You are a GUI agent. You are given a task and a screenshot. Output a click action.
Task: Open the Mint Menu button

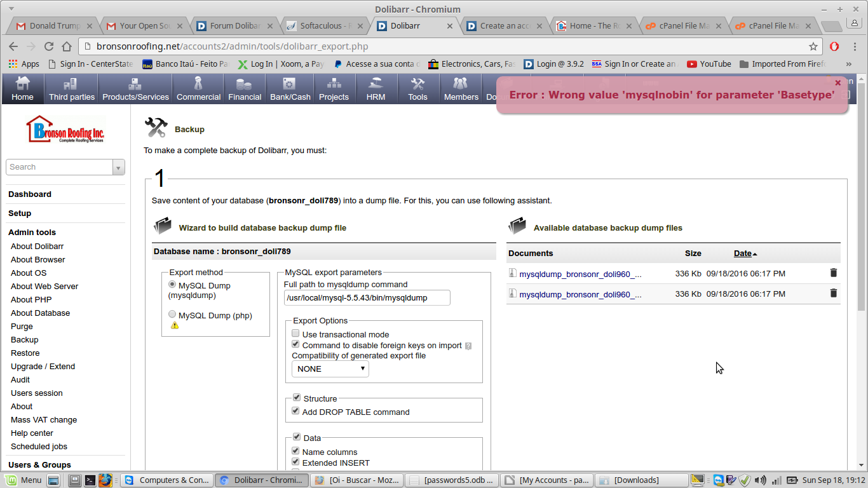click(x=24, y=480)
